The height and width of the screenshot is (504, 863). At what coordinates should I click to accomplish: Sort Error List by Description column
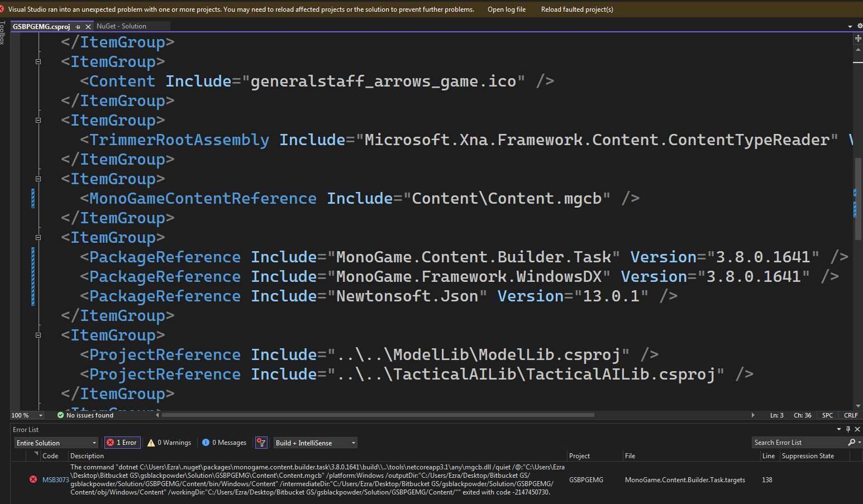click(317, 456)
